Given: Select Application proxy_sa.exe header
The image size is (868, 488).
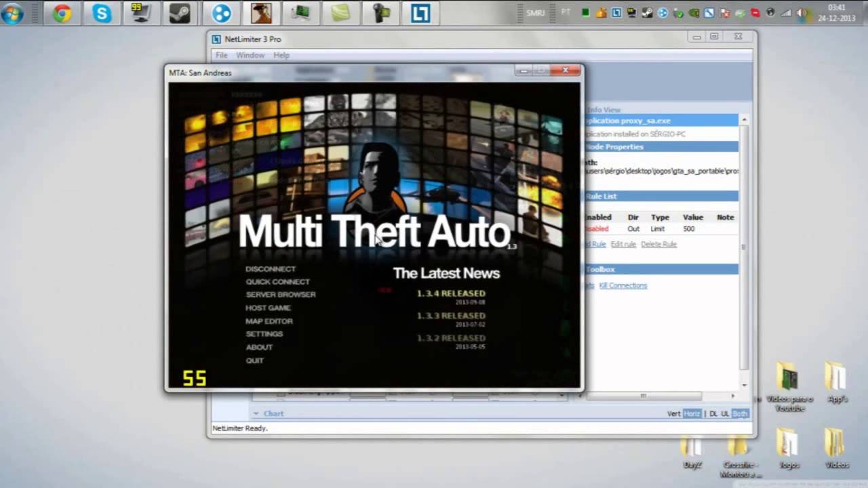Looking at the screenshot, I should point(661,121).
